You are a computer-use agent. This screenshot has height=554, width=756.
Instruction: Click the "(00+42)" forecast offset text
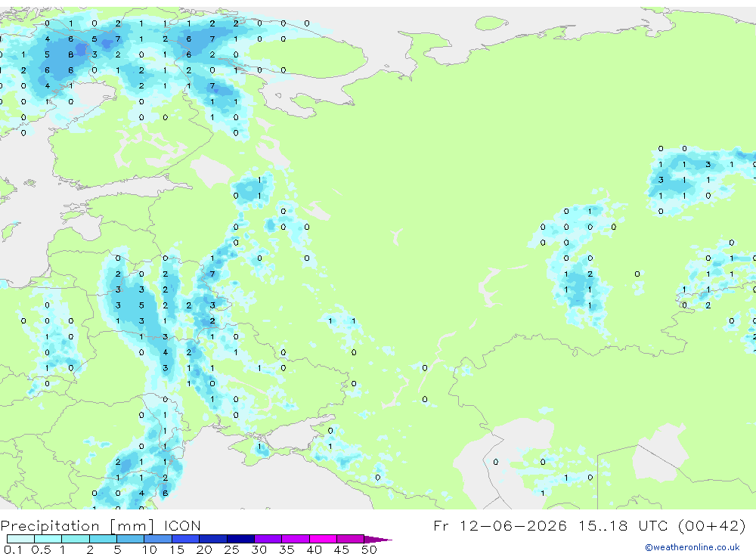pyautogui.click(x=711, y=525)
